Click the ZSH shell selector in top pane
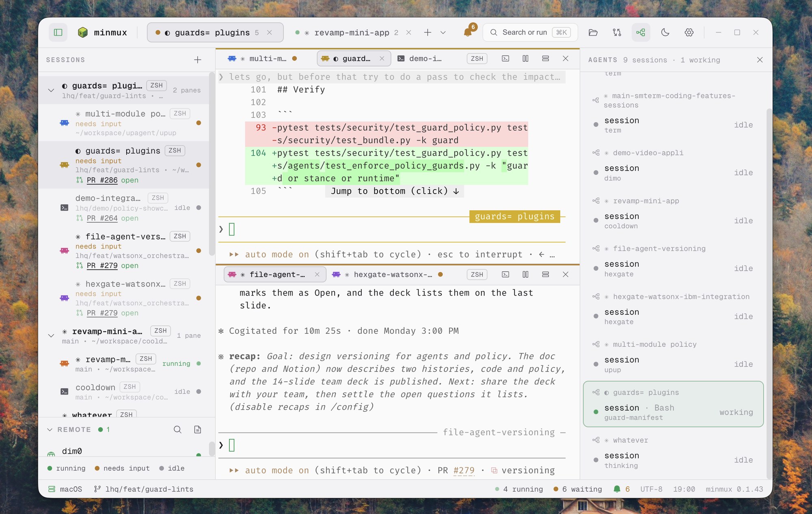812x514 pixels. pos(477,58)
